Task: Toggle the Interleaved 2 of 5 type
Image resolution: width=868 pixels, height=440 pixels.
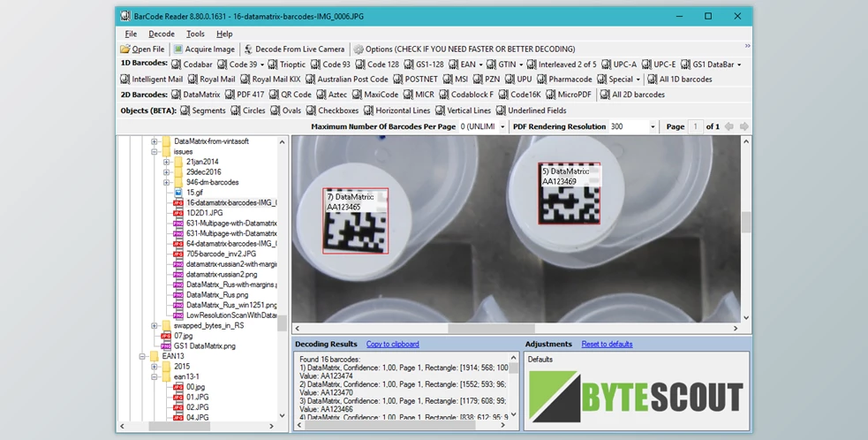Action: [x=562, y=64]
